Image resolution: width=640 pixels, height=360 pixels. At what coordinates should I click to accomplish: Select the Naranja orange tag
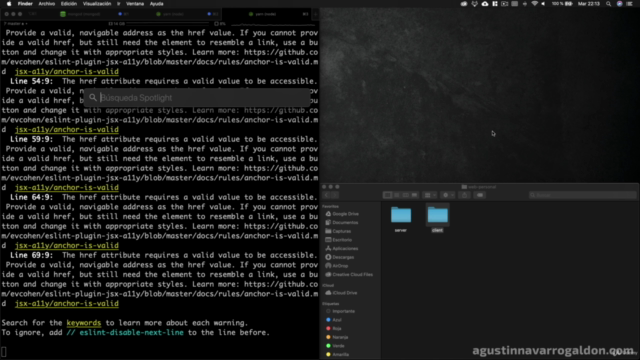pos(337,337)
